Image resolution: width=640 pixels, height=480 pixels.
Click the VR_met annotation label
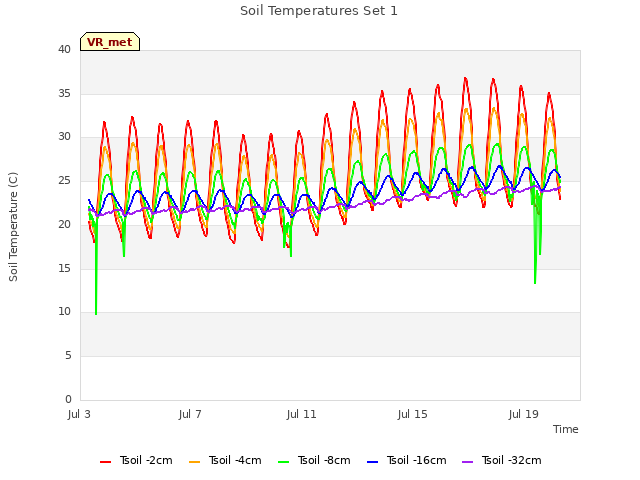tap(110, 42)
